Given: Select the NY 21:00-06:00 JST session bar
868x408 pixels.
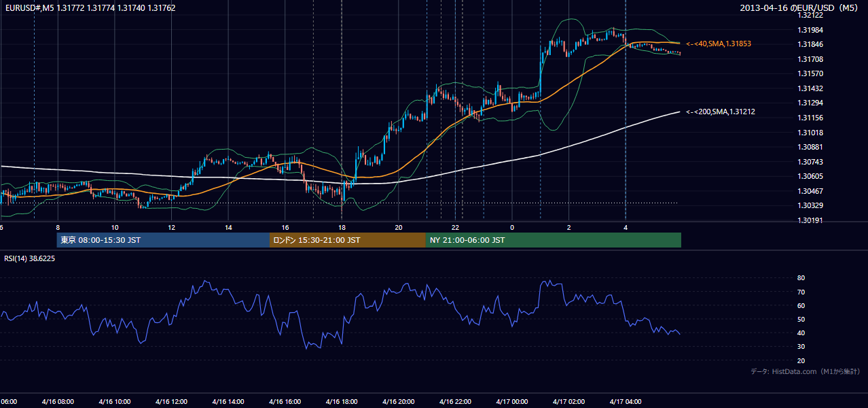Looking at the screenshot, I should pos(554,240).
